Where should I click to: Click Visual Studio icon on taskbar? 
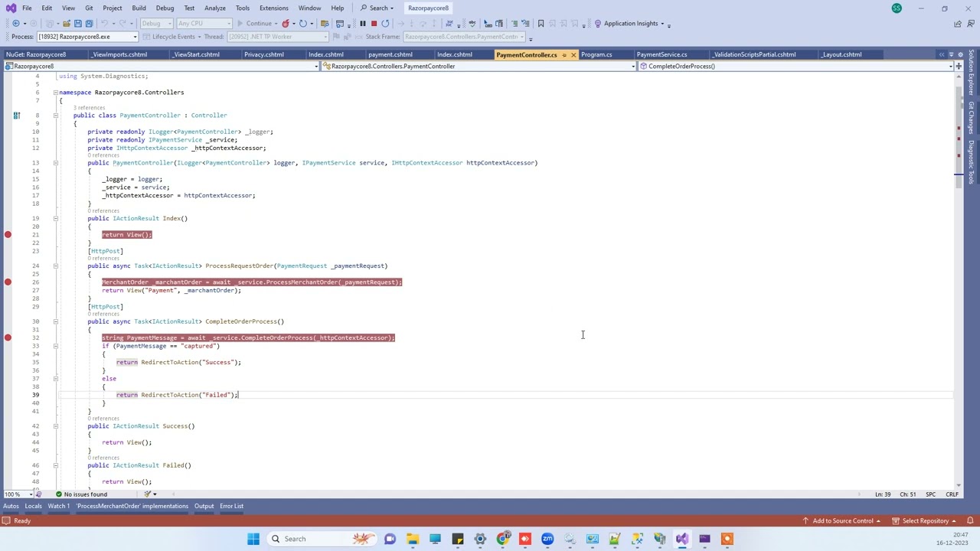682,539
